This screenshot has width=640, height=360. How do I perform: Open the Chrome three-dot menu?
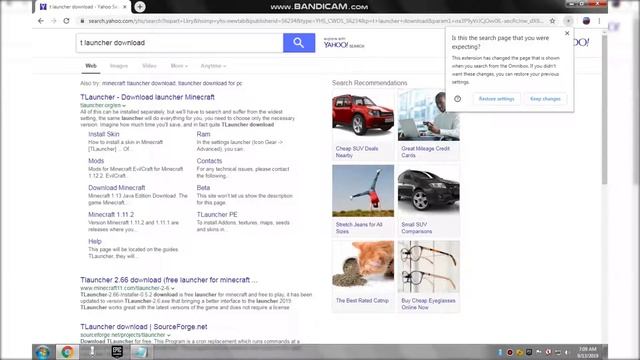[x=599, y=21]
